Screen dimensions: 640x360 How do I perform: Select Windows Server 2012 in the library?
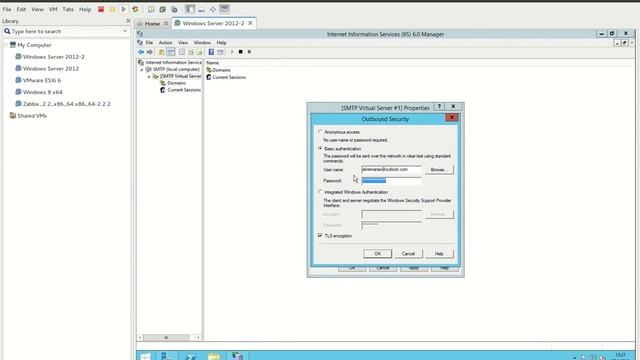[x=51, y=69]
